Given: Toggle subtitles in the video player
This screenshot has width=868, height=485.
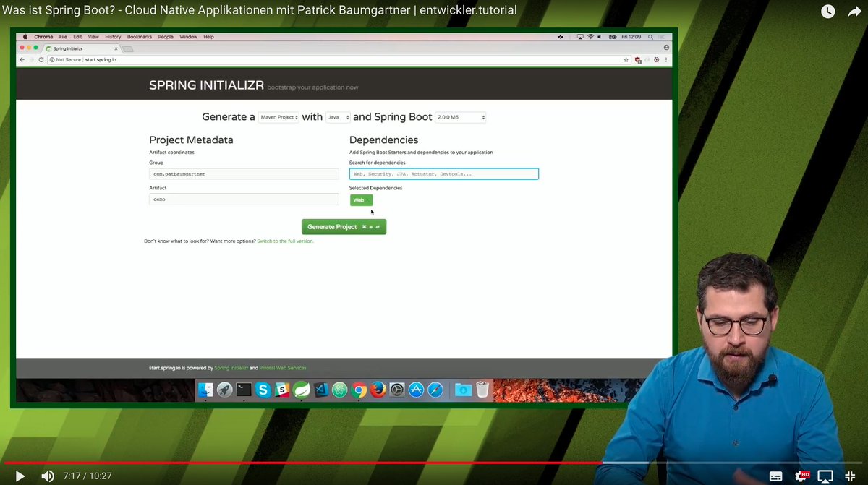Looking at the screenshot, I should [x=775, y=476].
